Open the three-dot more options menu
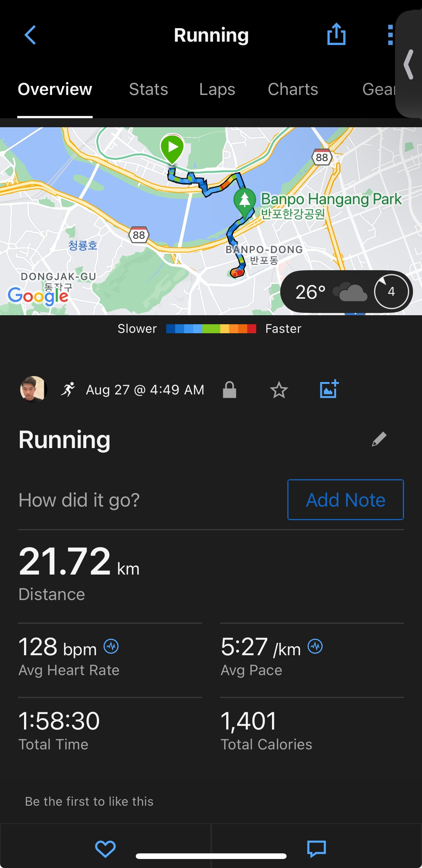Viewport: 422px width, 868px height. pyautogui.click(x=390, y=35)
